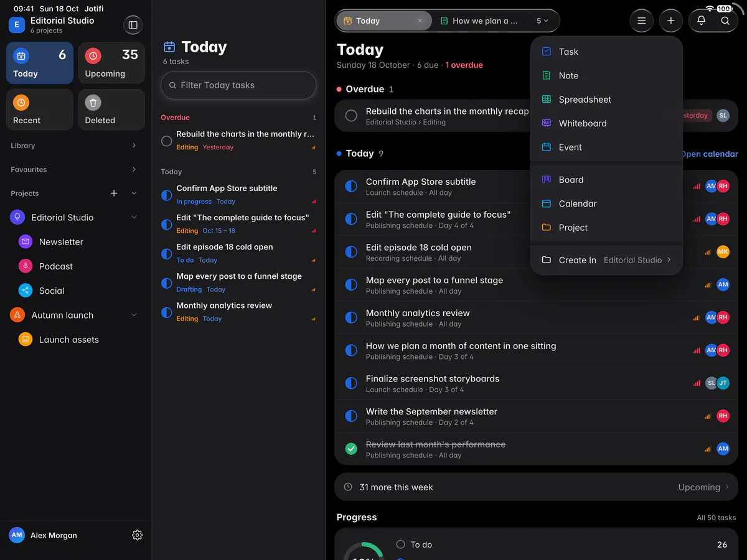Click the plus create button in toolbar
Viewport: 747px width, 560px height.
pos(670,21)
